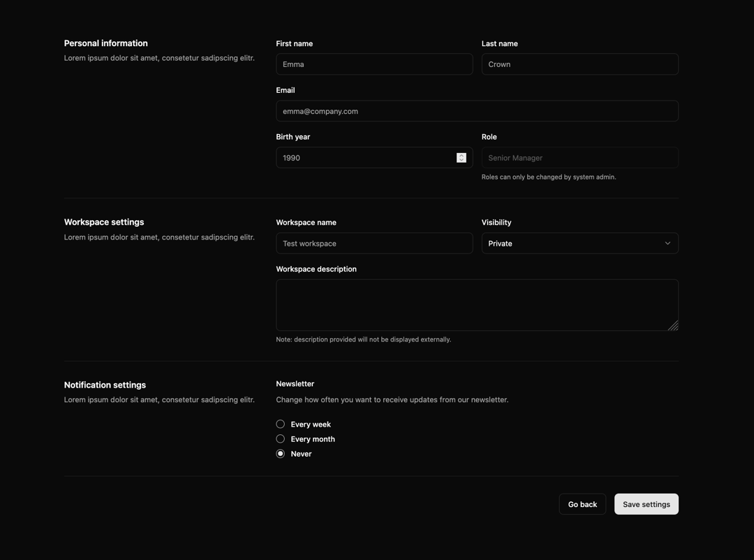Click the First name input field
Viewport: 754px width, 560px height.
(374, 64)
